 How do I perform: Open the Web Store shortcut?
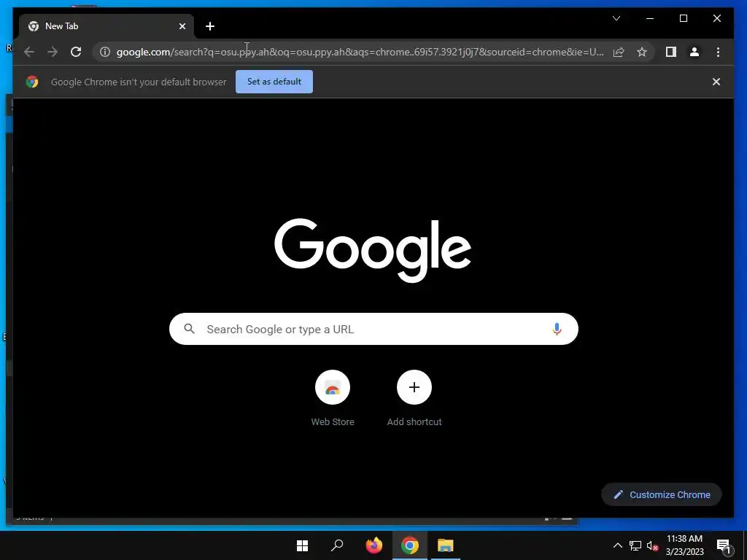[333, 387]
